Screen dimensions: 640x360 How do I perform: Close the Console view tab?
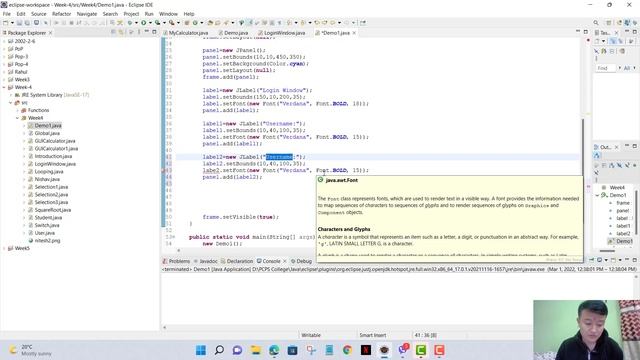pyautogui.click(x=285, y=261)
